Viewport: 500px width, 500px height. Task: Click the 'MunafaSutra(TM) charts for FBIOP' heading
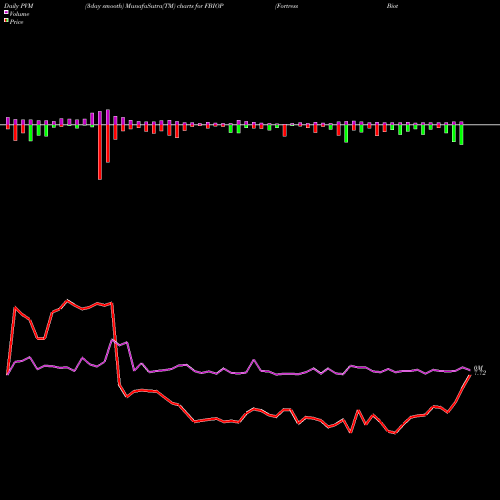(x=174, y=6)
